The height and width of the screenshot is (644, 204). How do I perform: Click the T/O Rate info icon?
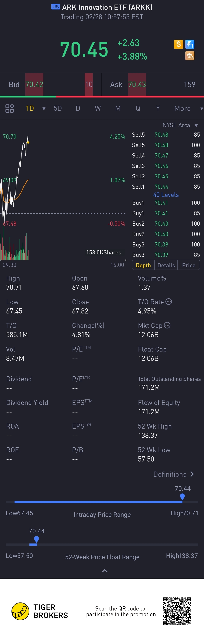point(169,302)
